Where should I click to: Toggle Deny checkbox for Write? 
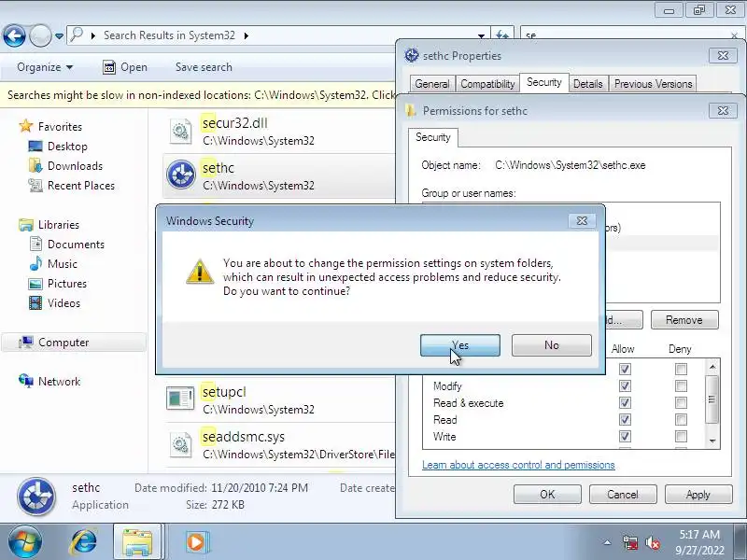pyautogui.click(x=681, y=436)
